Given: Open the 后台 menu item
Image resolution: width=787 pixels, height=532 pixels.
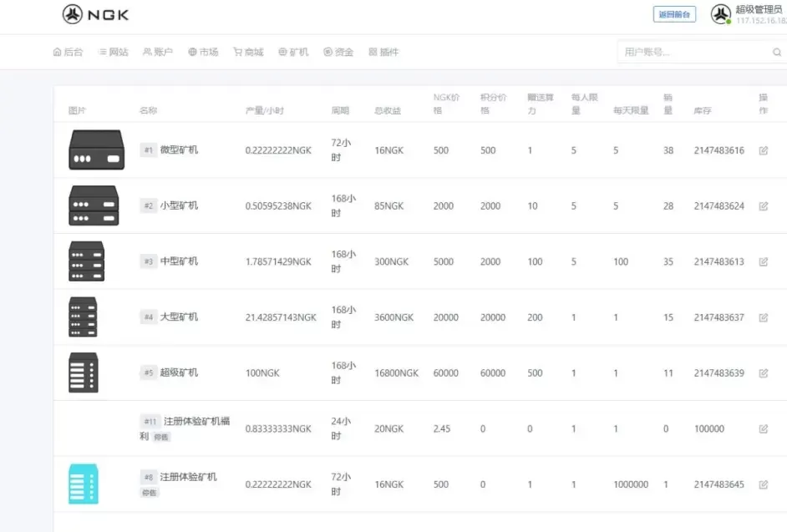Looking at the screenshot, I should 69,52.
